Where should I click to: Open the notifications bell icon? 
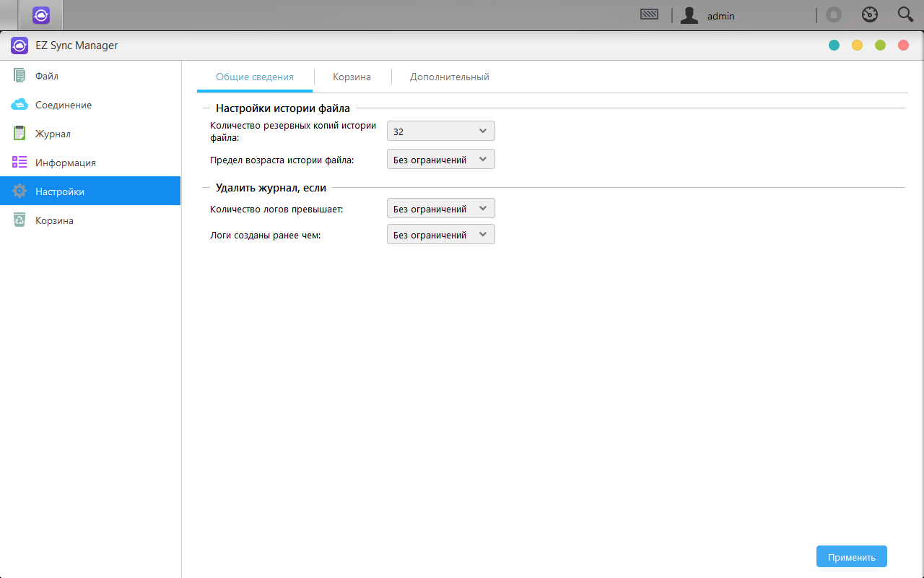834,15
